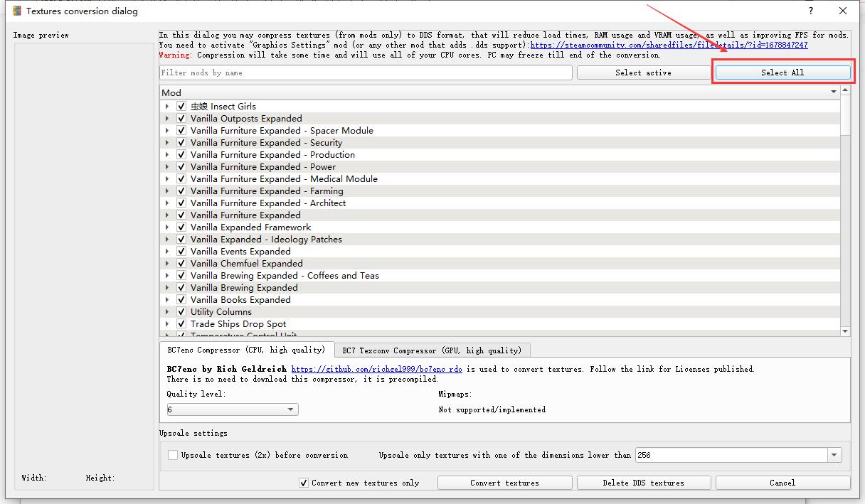Click the Select active button
865x504 pixels.
pyautogui.click(x=643, y=73)
